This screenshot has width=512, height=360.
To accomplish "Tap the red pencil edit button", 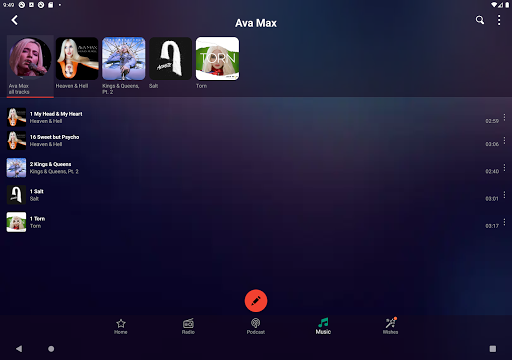I will (x=256, y=301).
